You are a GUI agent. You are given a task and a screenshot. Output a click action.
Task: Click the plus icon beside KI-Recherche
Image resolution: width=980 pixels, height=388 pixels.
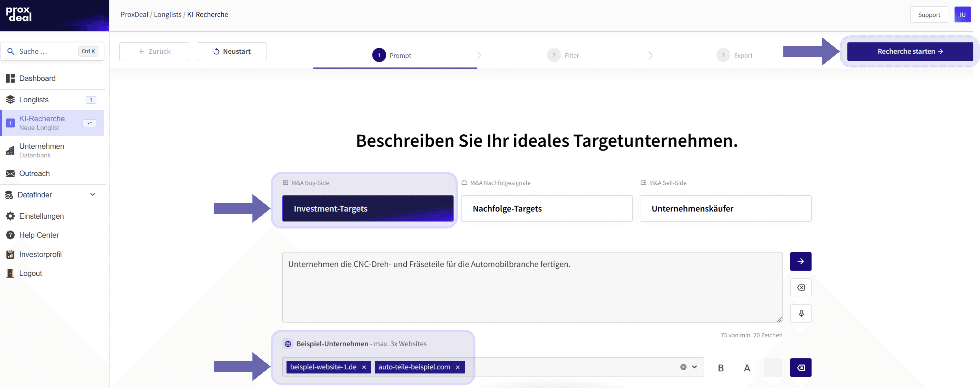click(10, 123)
